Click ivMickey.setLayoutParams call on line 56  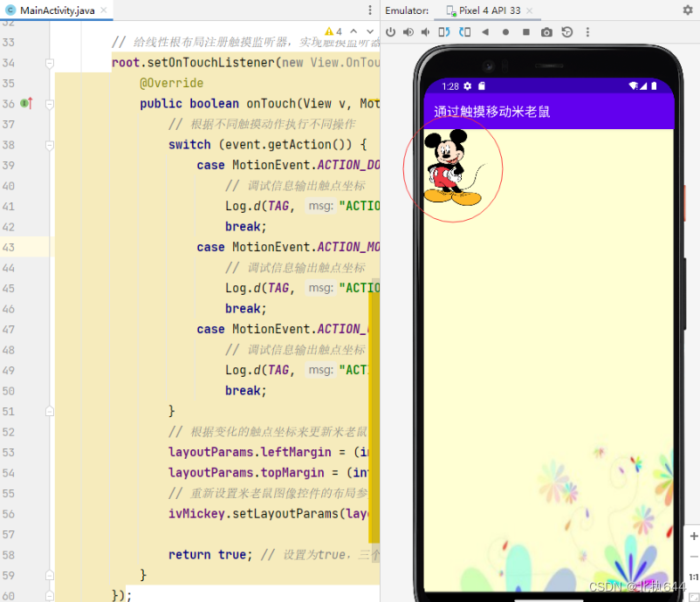click(x=268, y=514)
